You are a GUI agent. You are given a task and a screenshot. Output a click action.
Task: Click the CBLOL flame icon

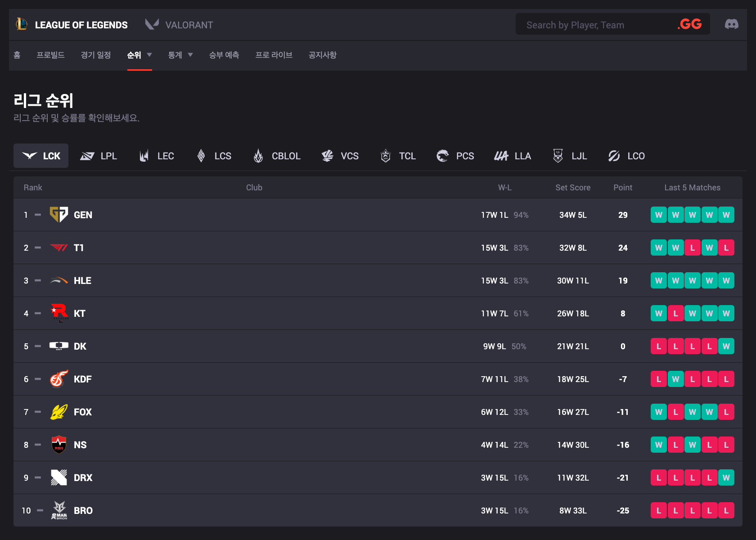(x=258, y=156)
